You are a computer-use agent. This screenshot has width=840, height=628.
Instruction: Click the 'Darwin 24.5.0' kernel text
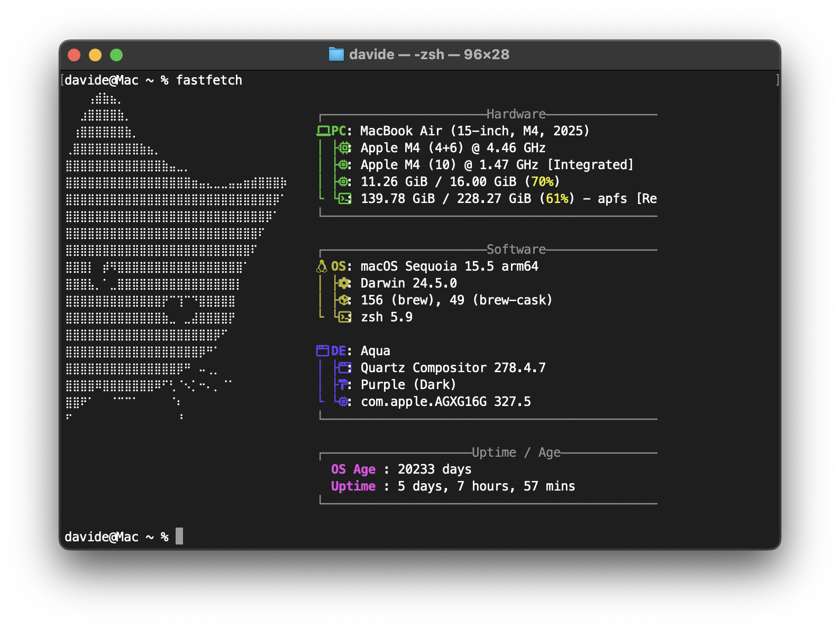pyautogui.click(x=409, y=283)
